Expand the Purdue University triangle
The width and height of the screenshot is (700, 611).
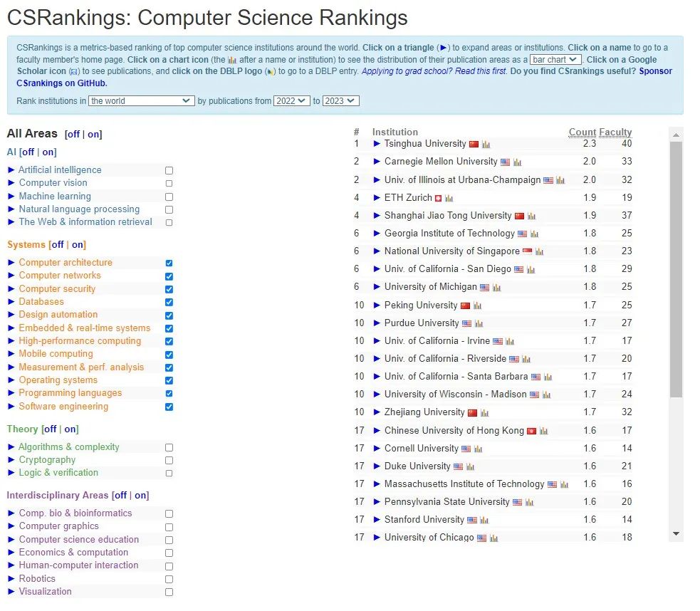point(377,323)
